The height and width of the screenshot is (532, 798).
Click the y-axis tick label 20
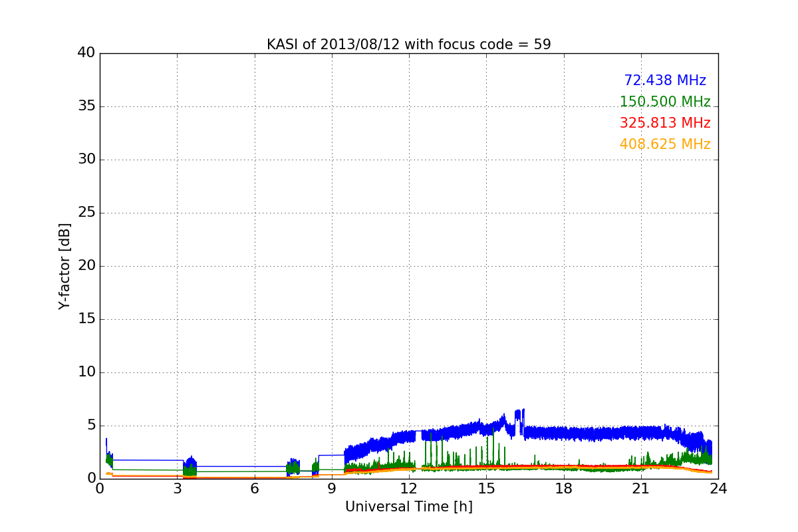tap(86, 266)
